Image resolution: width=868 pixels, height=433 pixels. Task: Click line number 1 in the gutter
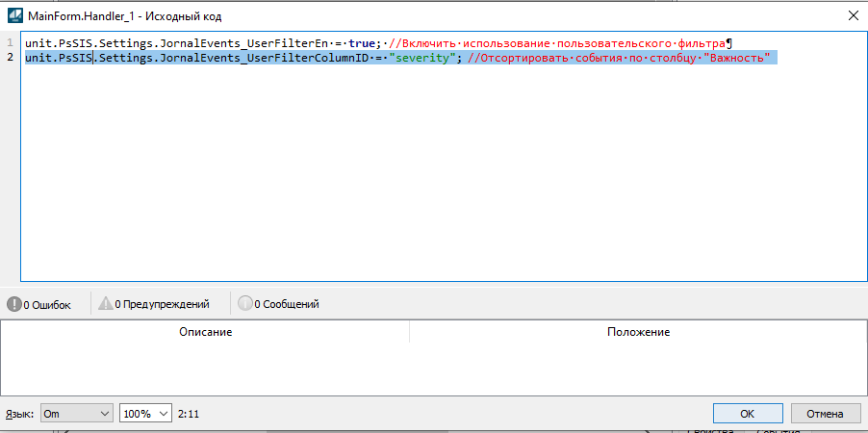[x=10, y=44]
